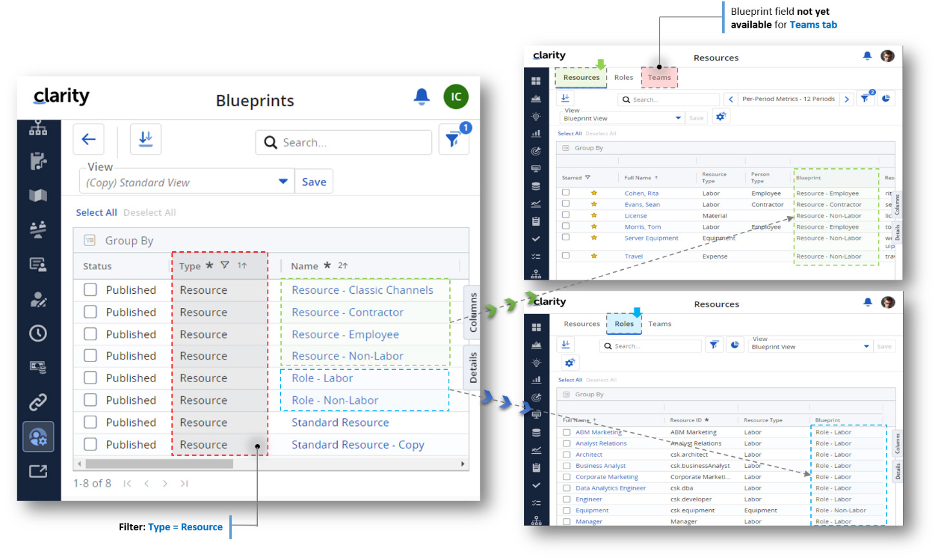Expand the Details panel in Blueprints window

point(473,367)
